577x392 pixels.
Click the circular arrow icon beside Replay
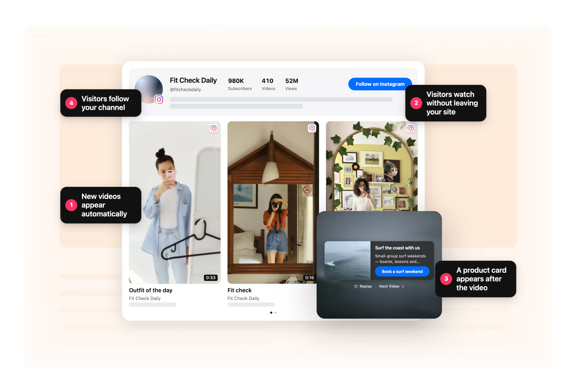(356, 286)
